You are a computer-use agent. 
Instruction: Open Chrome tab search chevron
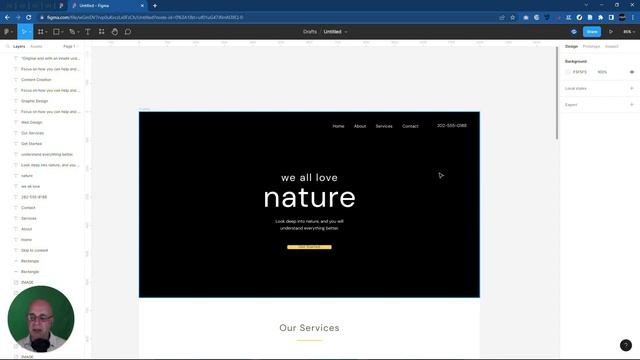pos(586,5)
